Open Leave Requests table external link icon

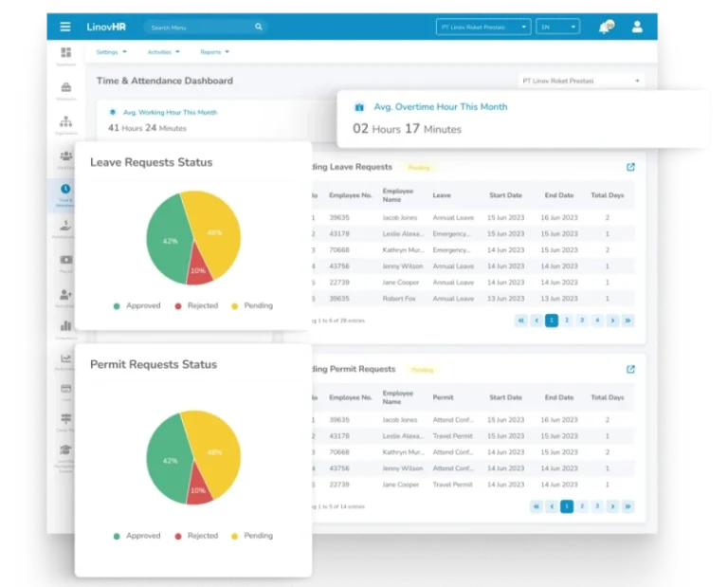[630, 167]
